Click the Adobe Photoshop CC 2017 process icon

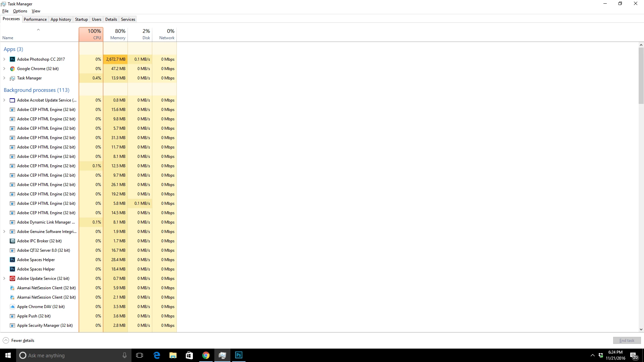coord(12,59)
